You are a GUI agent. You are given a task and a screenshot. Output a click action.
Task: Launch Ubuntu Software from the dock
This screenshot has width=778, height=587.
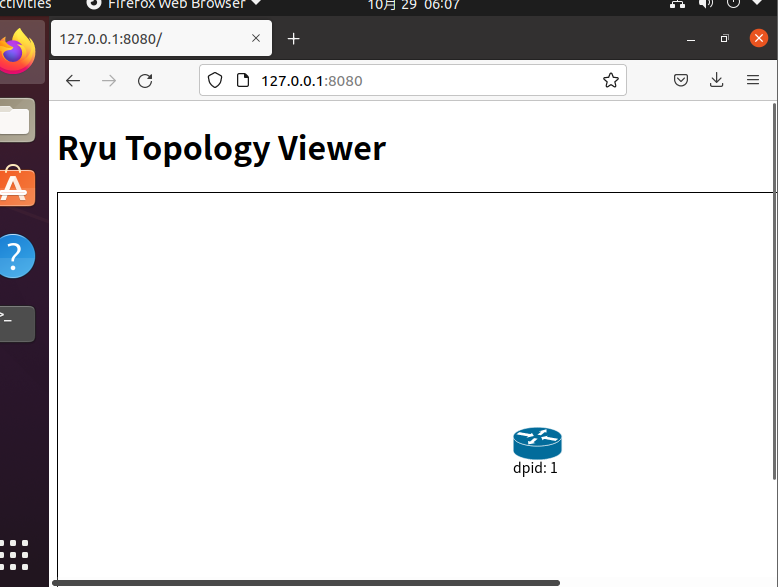(17, 187)
